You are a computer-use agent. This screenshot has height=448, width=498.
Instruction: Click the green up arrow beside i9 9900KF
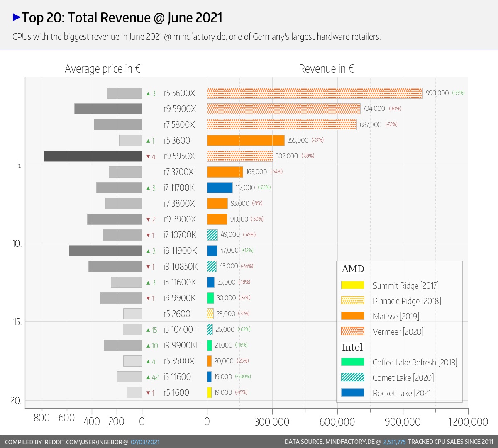(148, 346)
